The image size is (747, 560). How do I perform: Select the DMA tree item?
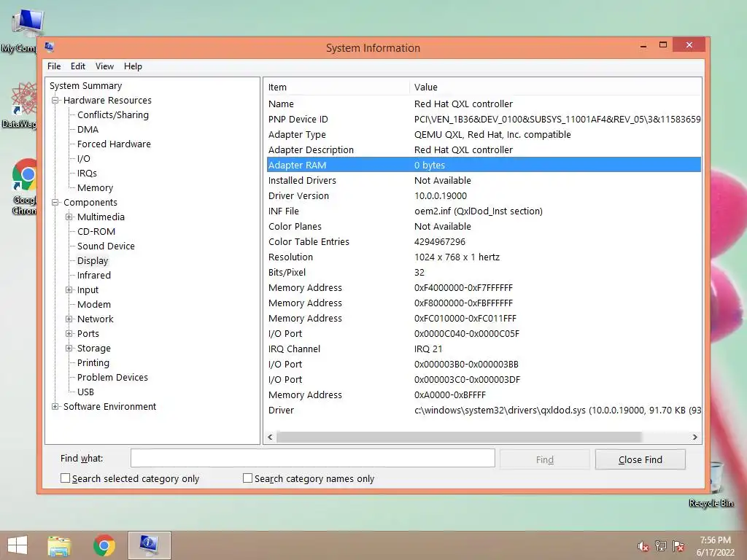pyautogui.click(x=88, y=130)
